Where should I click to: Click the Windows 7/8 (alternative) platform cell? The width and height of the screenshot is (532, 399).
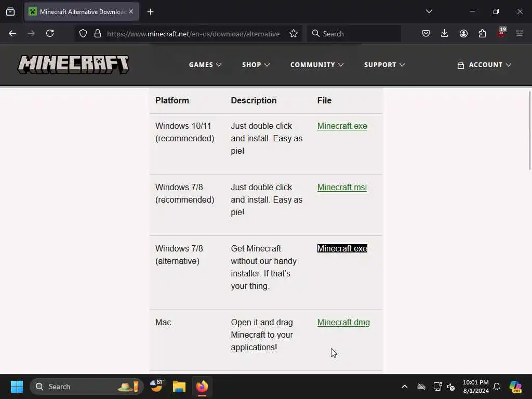pos(179,255)
